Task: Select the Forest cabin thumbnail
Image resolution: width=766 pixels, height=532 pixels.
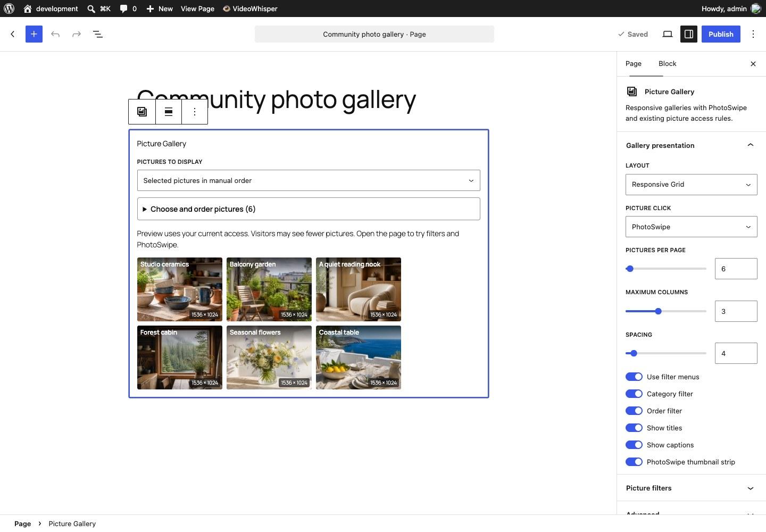Action: coord(180,358)
